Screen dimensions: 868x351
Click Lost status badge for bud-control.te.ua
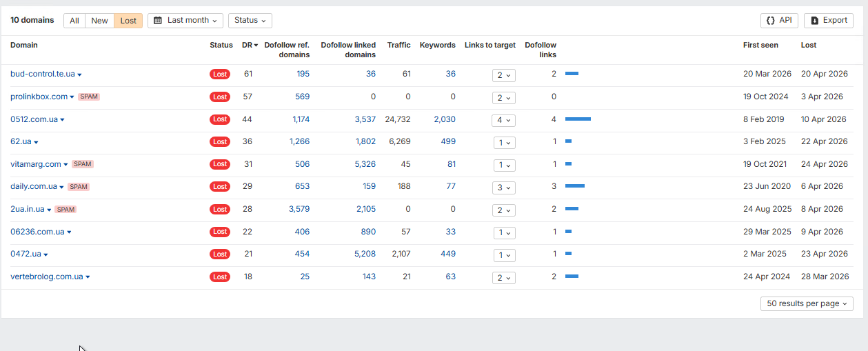pos(220,74)
